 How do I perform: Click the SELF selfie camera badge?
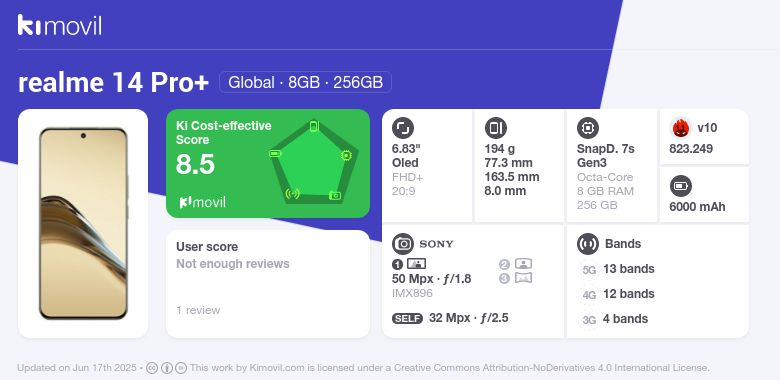tap(407, 318)
